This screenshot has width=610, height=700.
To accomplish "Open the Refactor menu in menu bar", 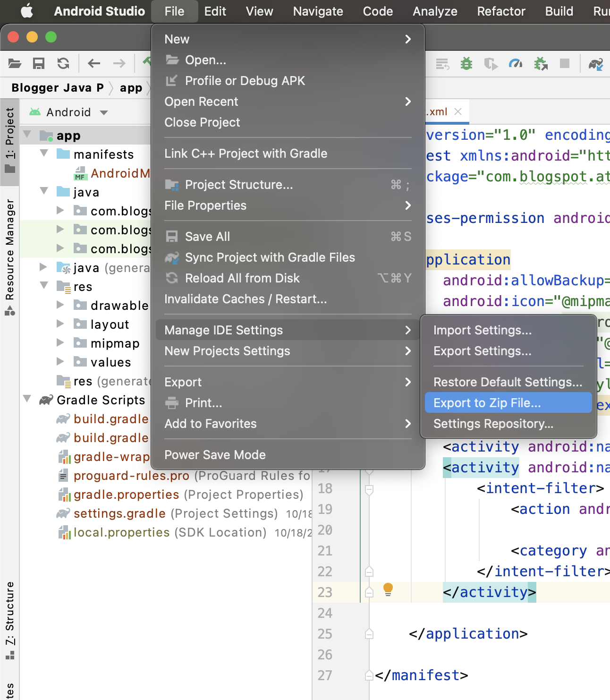I will pos(501,11).
